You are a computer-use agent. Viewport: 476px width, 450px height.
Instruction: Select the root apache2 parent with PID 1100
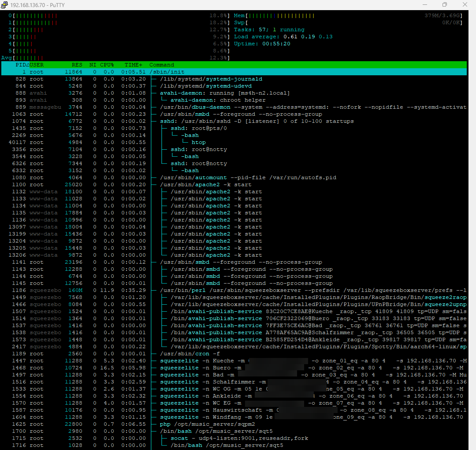[x=234, y=184]
